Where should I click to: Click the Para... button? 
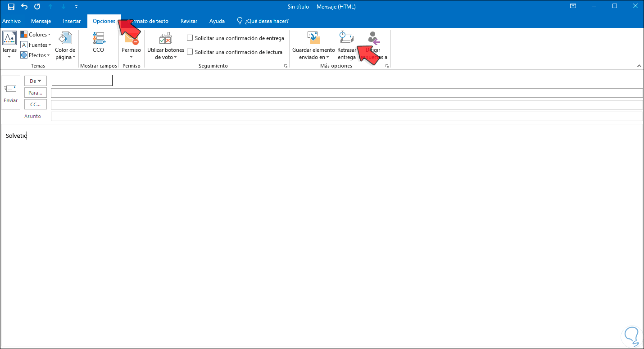click(35, 92)
